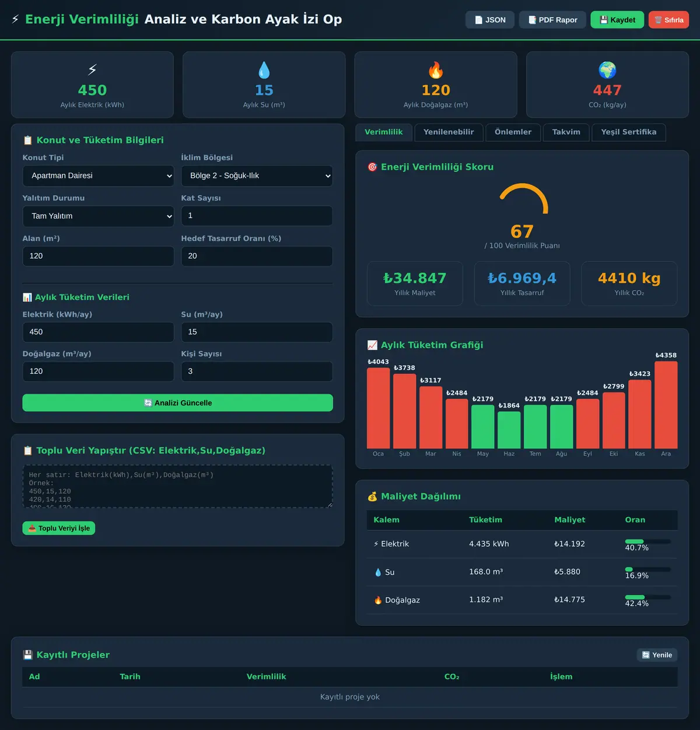Click the Su (m³/ay) input field

(x=257, y=332)
